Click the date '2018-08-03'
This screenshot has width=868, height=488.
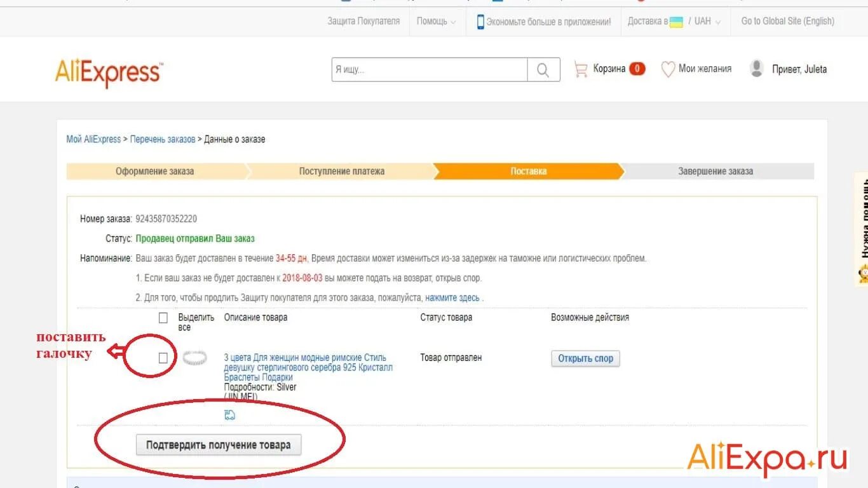point(302,278)
